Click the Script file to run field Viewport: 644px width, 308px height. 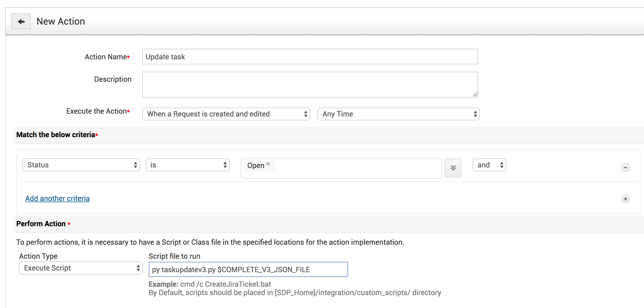pyautogui.click(x=248, y=270)
